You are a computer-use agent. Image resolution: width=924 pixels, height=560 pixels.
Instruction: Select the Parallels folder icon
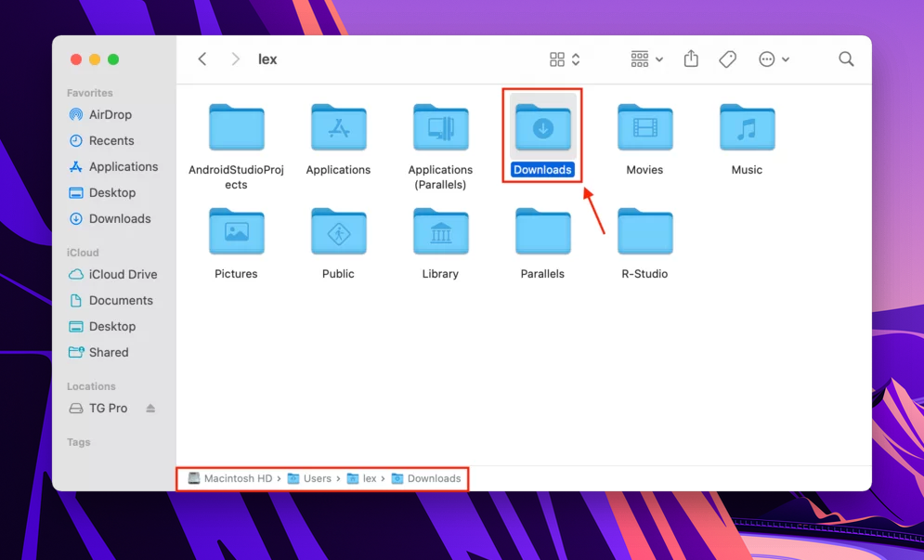pyautogui.click(x=542, y=231)
